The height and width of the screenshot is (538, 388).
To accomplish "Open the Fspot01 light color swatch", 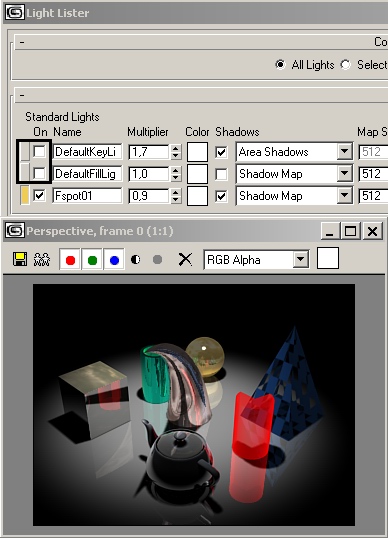I will [x=197, y=196].
